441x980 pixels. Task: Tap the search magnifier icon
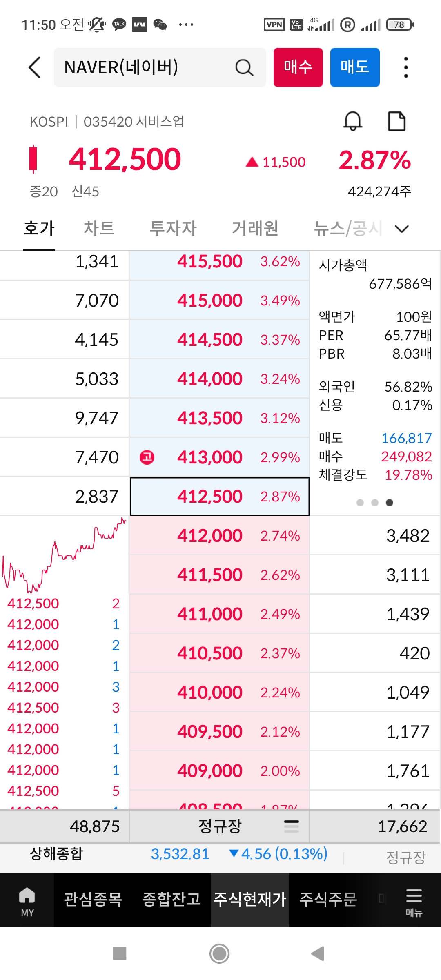point(244,68)
